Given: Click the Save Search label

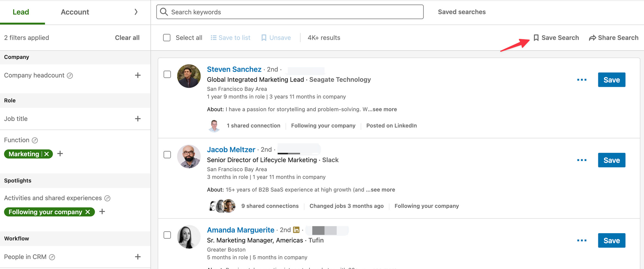Looking at the screenshot, I should click(560, 38).
